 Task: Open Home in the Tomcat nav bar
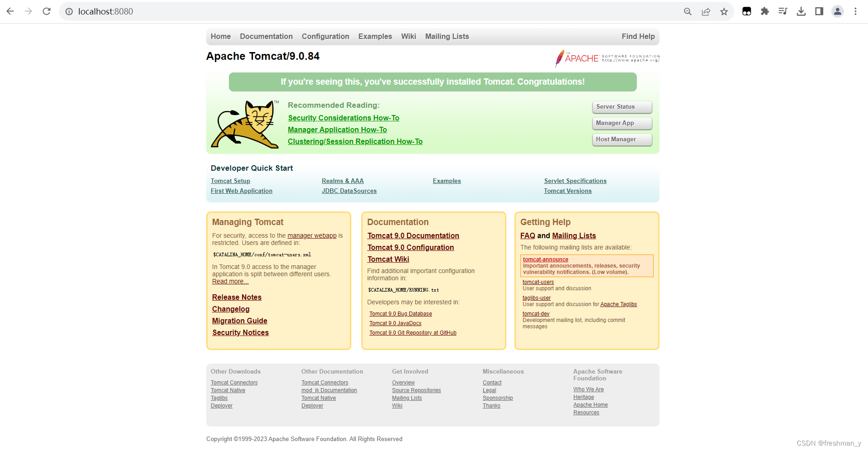click(x=221, y=36)
